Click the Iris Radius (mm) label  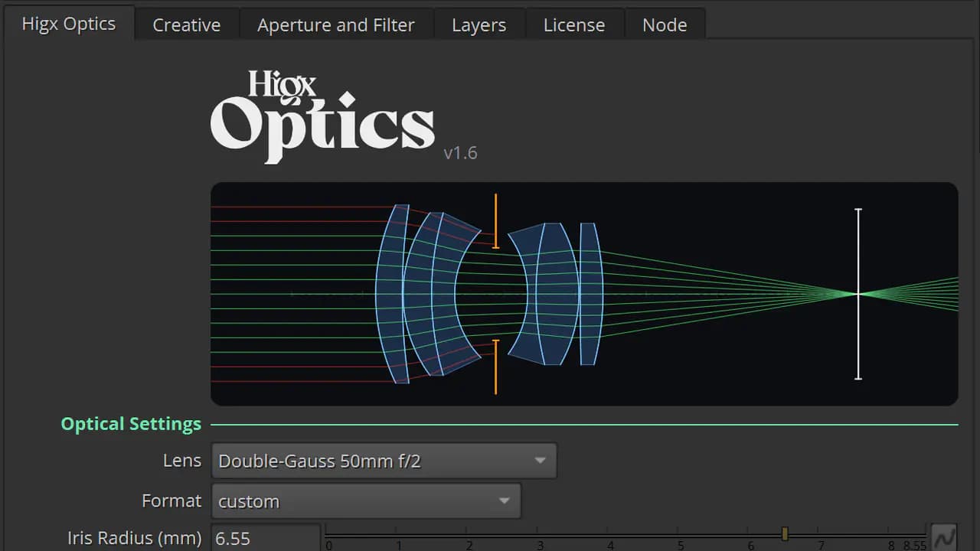point(134,538)
